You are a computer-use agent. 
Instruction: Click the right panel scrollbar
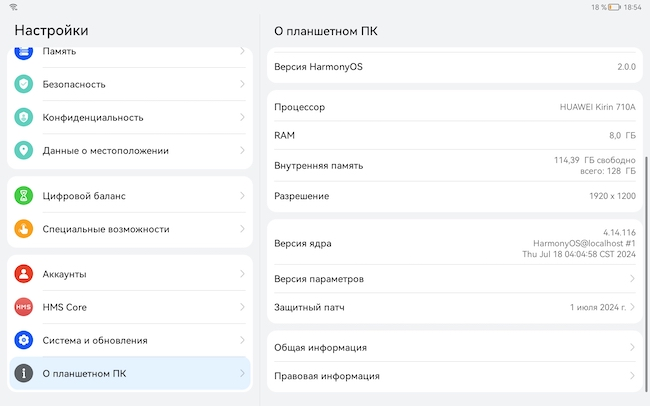tap(645, 274)
